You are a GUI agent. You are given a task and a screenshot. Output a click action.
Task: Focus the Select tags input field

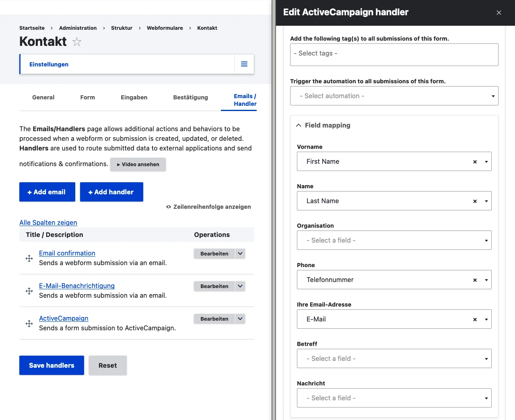point(394,55)
